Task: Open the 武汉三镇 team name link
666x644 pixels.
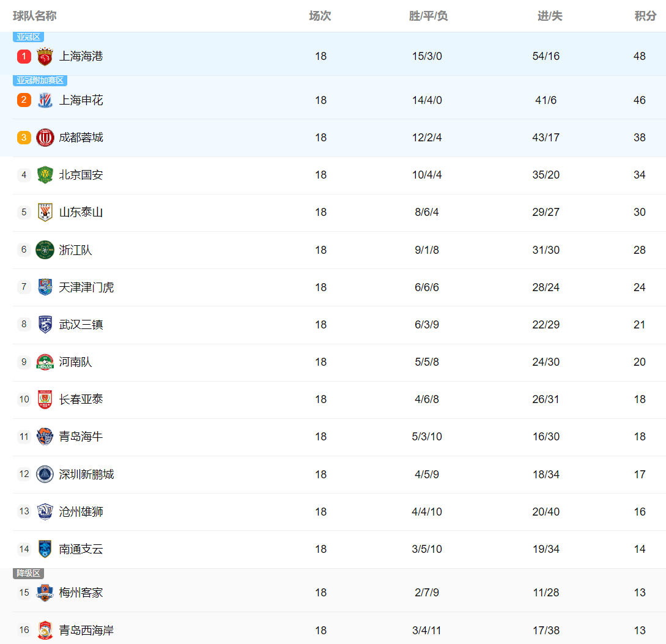Action: tap(81, 325)
